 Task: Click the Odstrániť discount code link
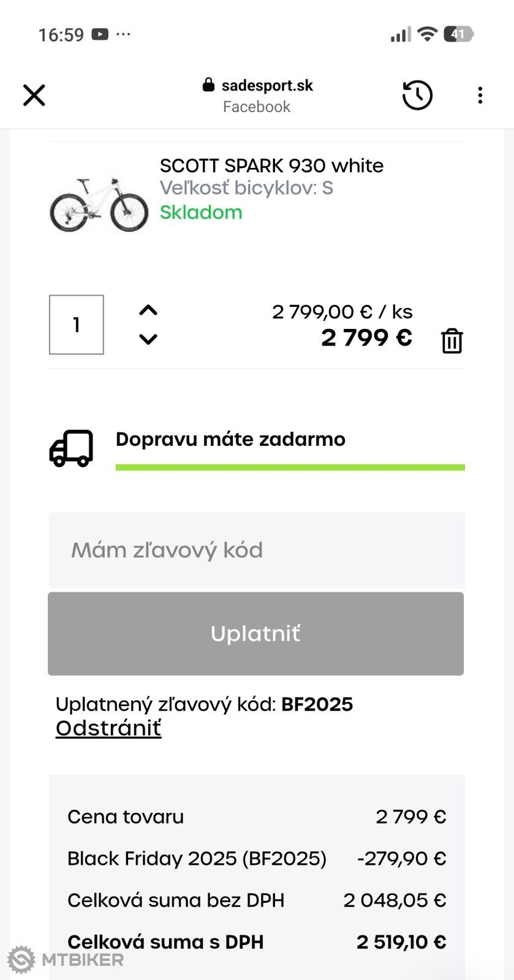[108, 728]
